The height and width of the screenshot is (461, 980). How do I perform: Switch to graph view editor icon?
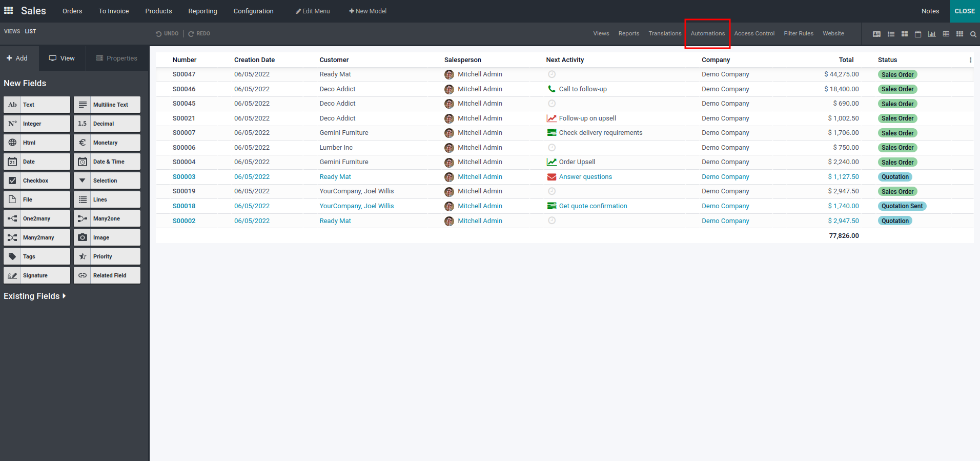[x=932, y=34]
